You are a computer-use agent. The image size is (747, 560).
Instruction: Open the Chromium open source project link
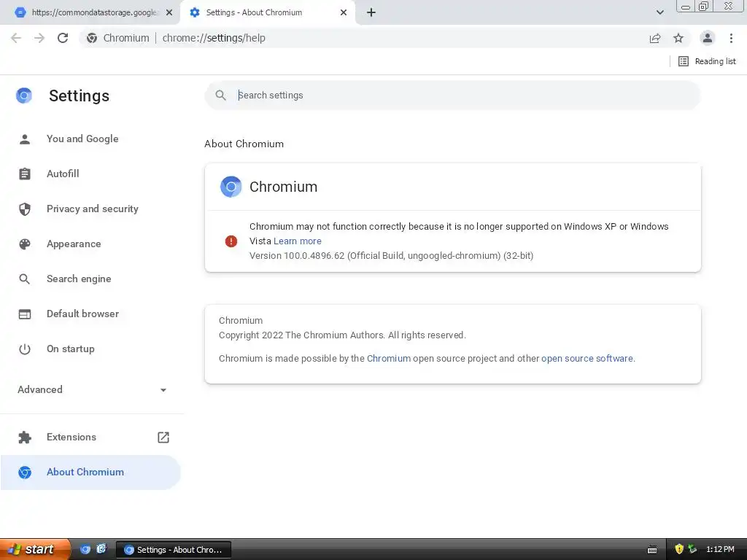(x=388, y=359)
